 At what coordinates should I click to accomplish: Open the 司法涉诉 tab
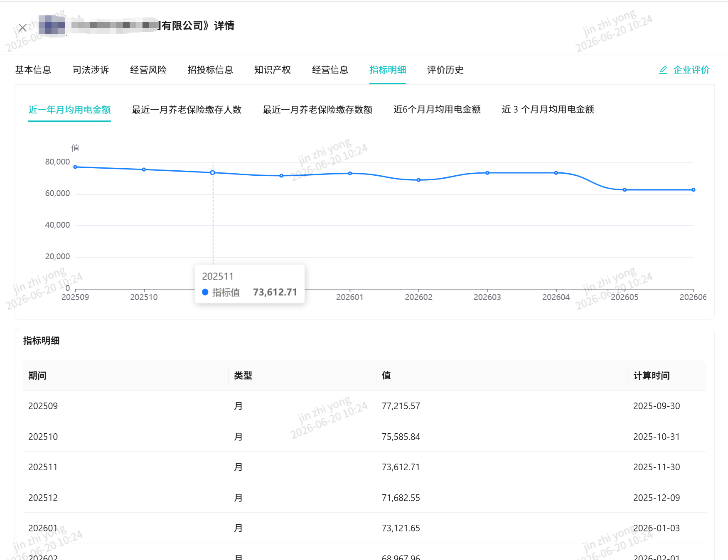pyautogui.click(x=91, y=70)
